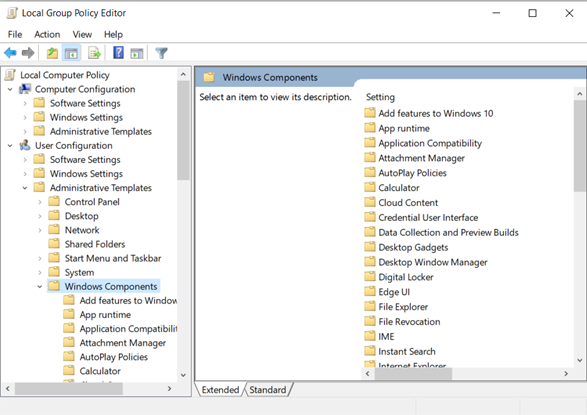The image size is (587, 415).
Task: Select Application Compatibility in right pane
Action: click(x=430, y=143)
